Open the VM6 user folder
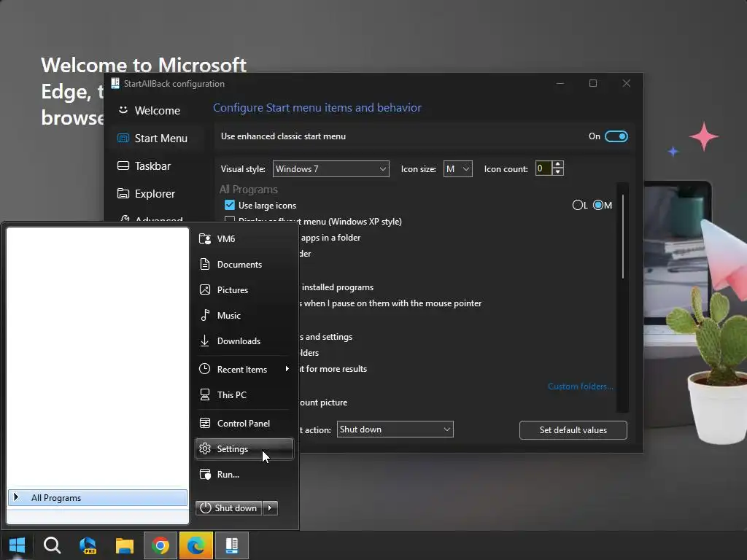This screenshot has height=560, width=747. (x=244, y=239)
